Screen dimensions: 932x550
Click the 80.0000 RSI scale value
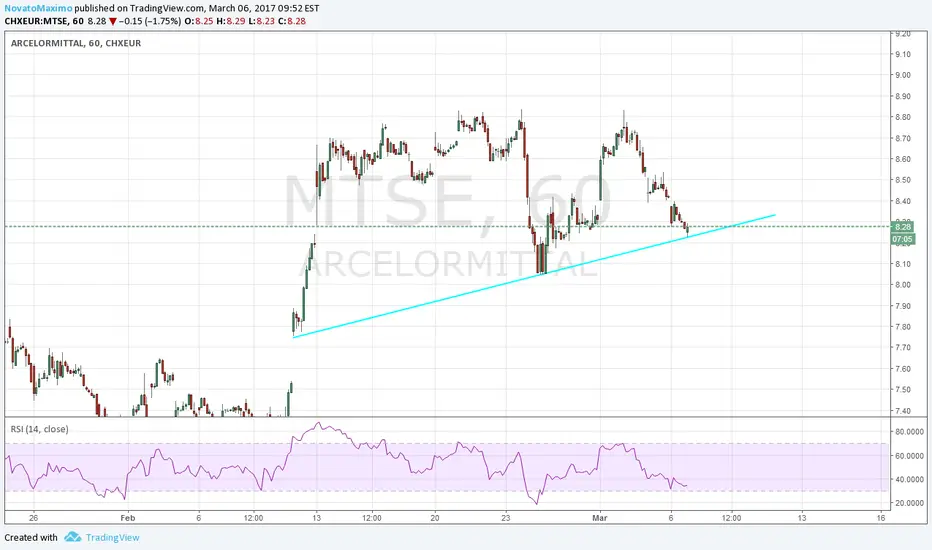point(909,432)
